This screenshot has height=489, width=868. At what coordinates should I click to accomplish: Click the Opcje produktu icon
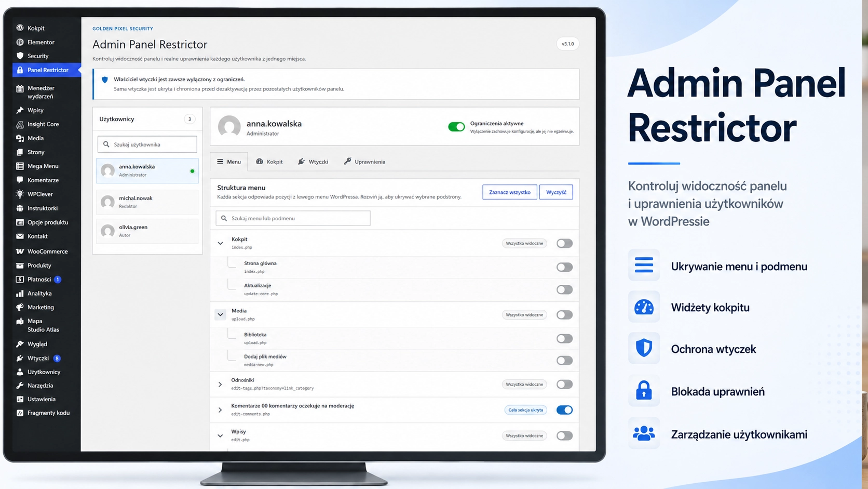click(20, 222)
